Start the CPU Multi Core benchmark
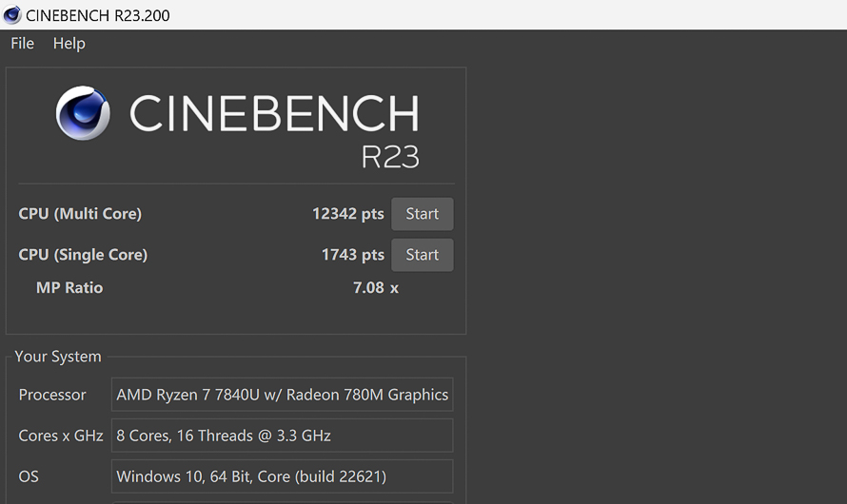This screenshot has height=504, width=847. 423,214
